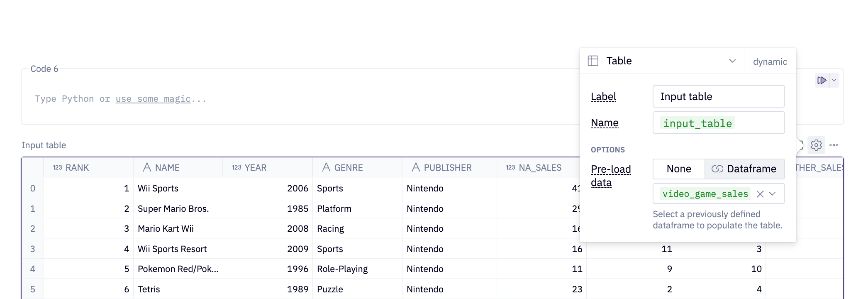Expand the Table input type dropdown
Screen dimensions: 868x299
coord(732,61)
